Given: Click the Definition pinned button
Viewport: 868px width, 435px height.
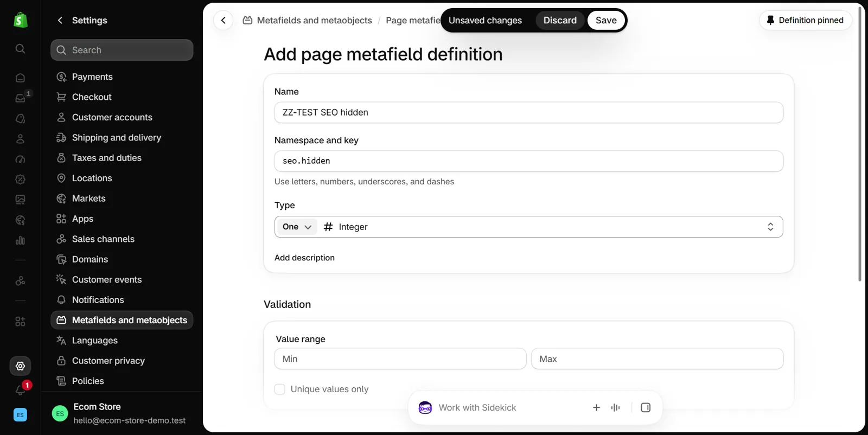Looking at the screenshot, I should 805,20.
